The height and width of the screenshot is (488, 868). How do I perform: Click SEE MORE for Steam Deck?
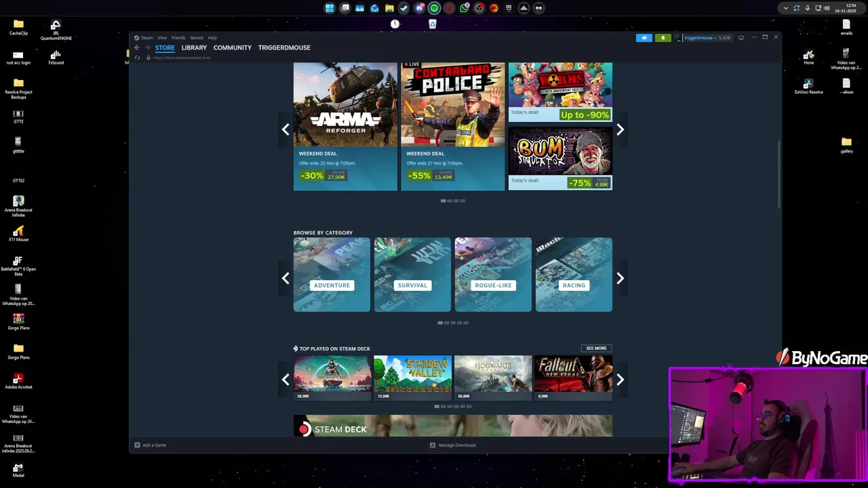[596, 348]
